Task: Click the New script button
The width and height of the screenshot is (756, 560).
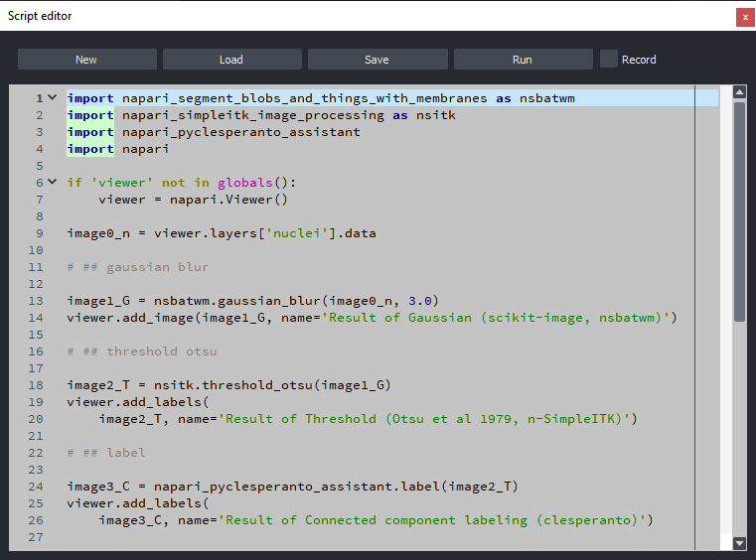Action: pyautogui.click(x=86, y=60)
